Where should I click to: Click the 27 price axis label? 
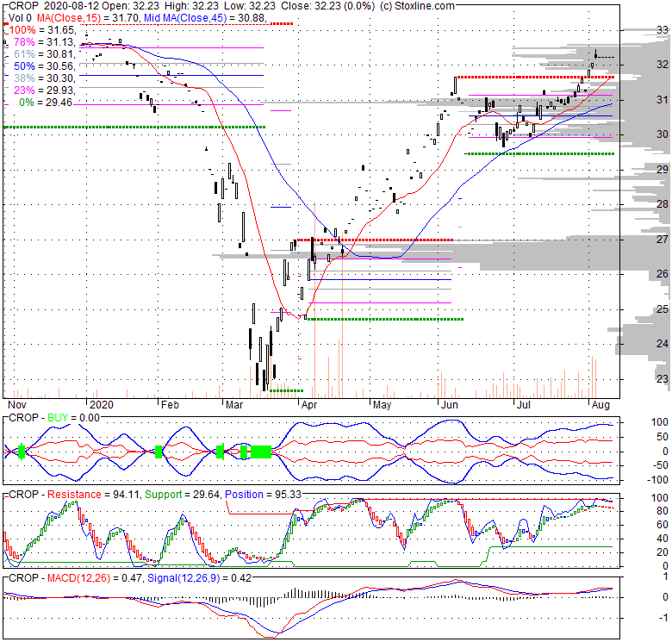663,240
